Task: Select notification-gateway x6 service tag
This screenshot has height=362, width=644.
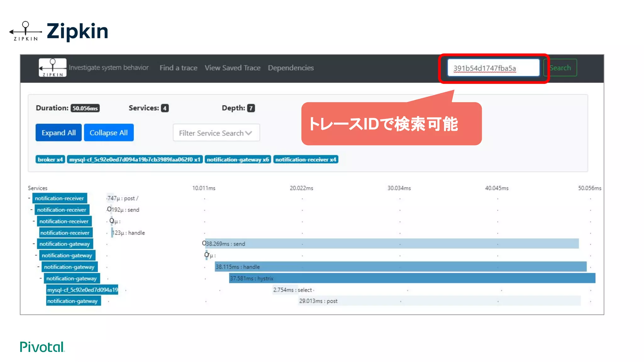Action: [x=238, y=160]
